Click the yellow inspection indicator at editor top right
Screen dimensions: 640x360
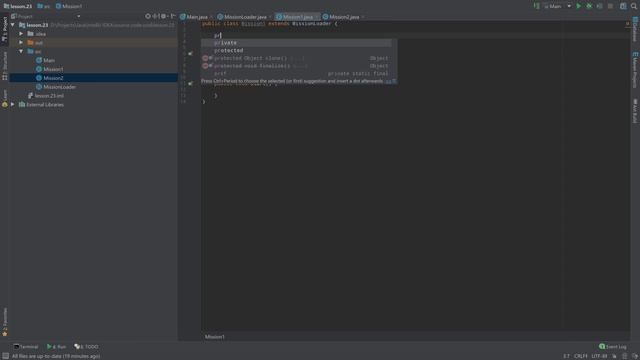tap(627, 24)
